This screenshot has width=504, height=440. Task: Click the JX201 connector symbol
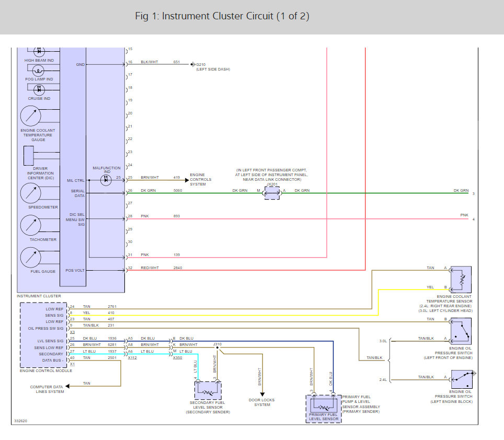(x=272, y=193)
